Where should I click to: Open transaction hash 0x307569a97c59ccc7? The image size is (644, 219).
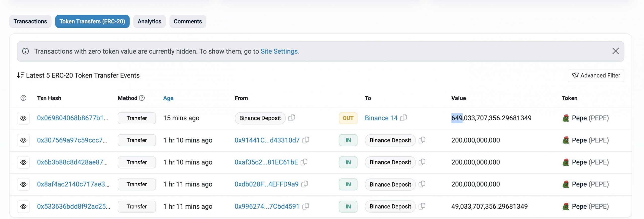click(72, 140)
